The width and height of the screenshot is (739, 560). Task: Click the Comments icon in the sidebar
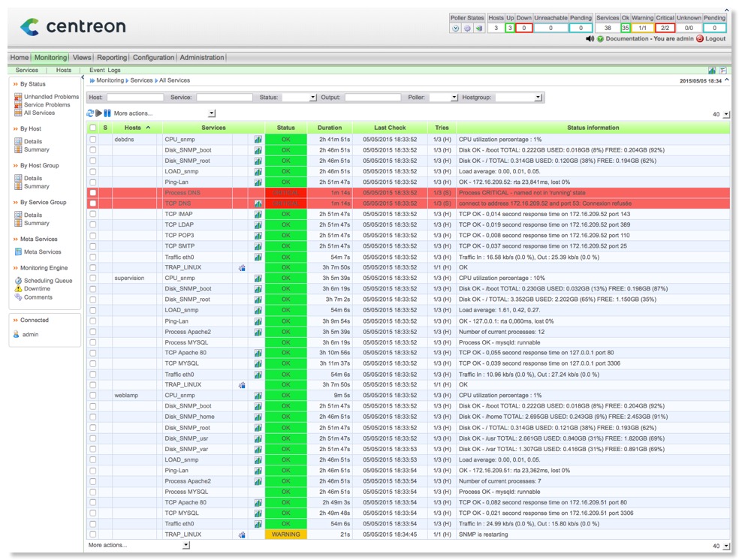click(20, 297)
